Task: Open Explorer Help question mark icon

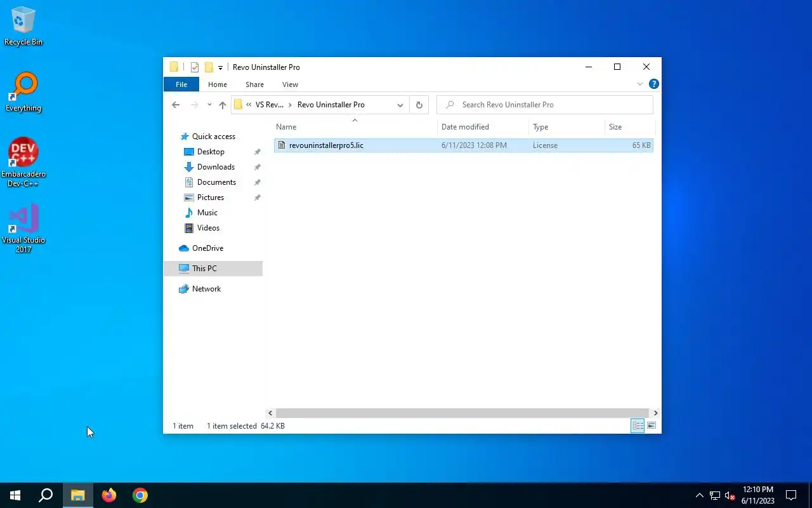Action: tap(654, 84)
